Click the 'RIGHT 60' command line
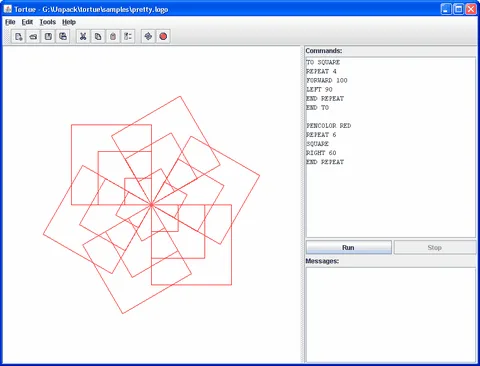Screen dimensions: 480x366 pyautogui.click(x=321, y=153)
